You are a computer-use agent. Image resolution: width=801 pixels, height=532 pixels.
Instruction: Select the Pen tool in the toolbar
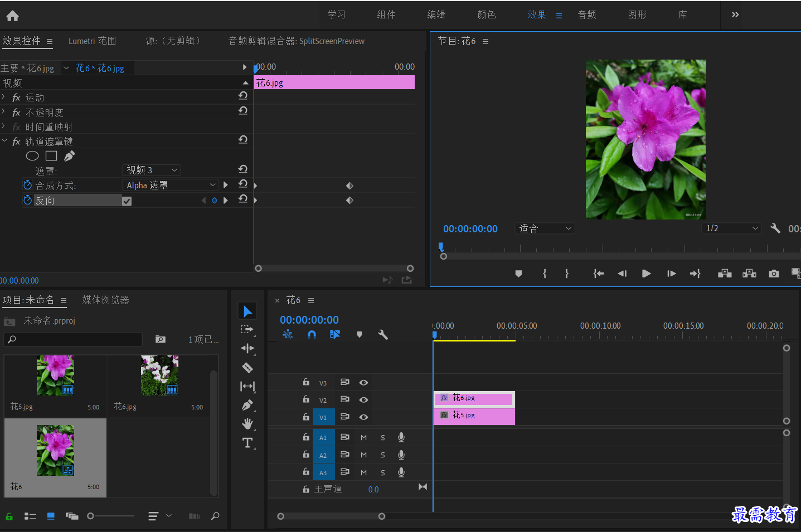click(x=247, y=405)
